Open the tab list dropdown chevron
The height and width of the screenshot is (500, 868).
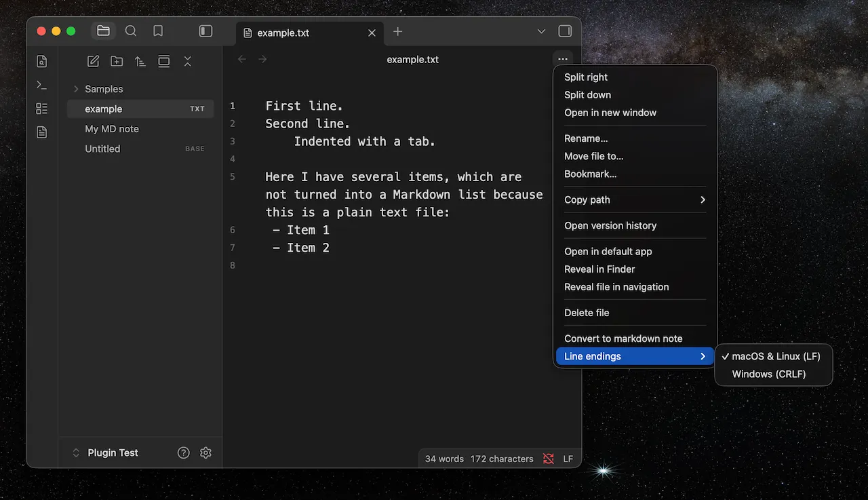point(541,31)
